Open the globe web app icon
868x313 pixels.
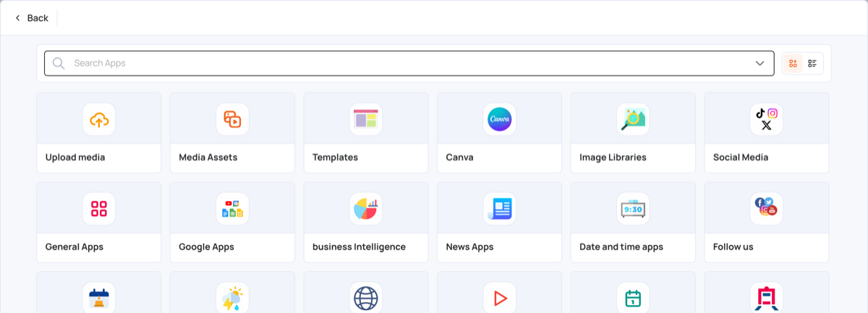(x=366, y=298)
